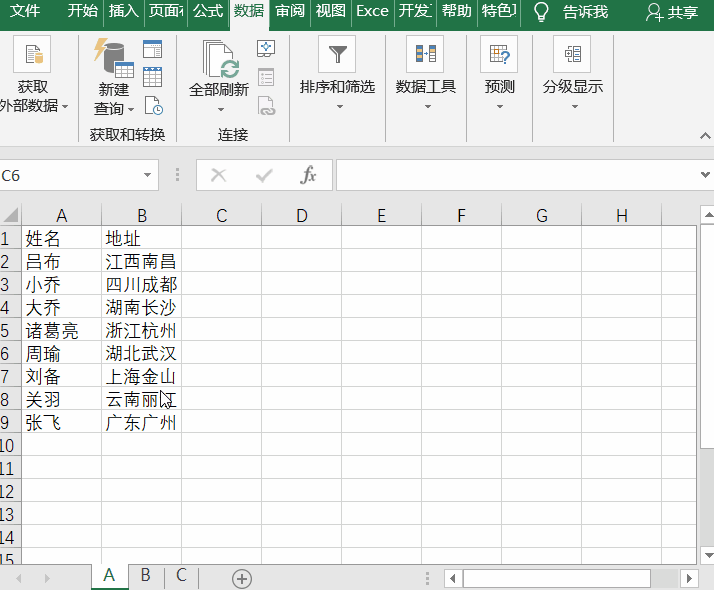Click the Enter checkmark formula bar icon

(264, 175)
